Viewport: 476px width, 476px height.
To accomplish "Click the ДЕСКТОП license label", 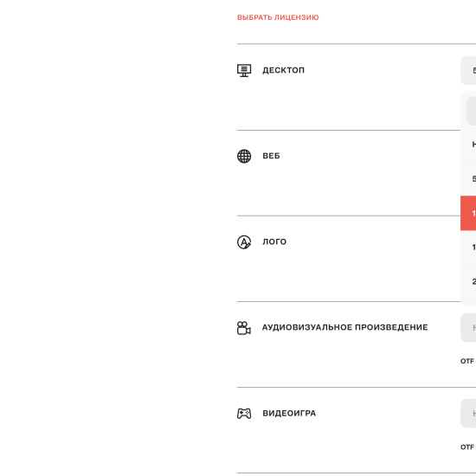I will [284, 70].
